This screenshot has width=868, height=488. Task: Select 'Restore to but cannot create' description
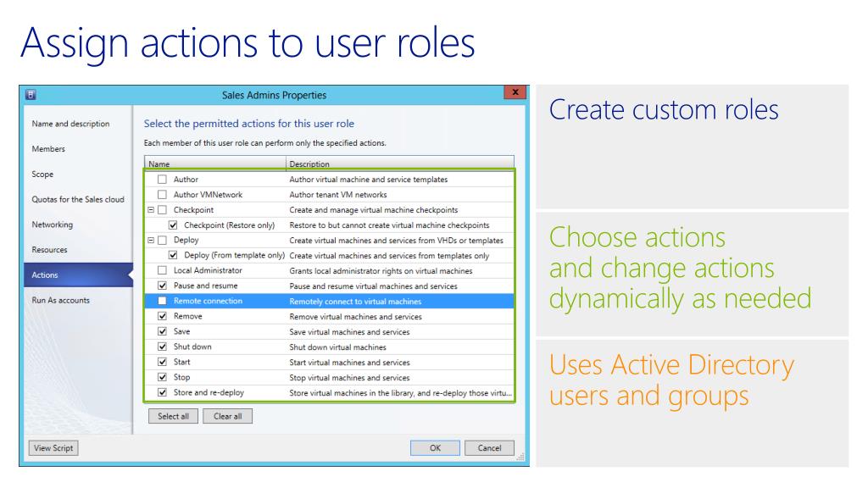(390, 225)
